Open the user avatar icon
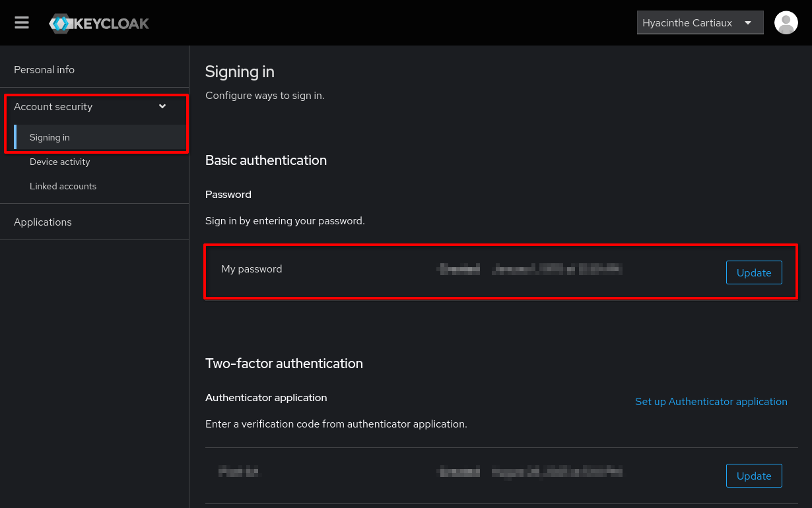 tap(786, 22)
